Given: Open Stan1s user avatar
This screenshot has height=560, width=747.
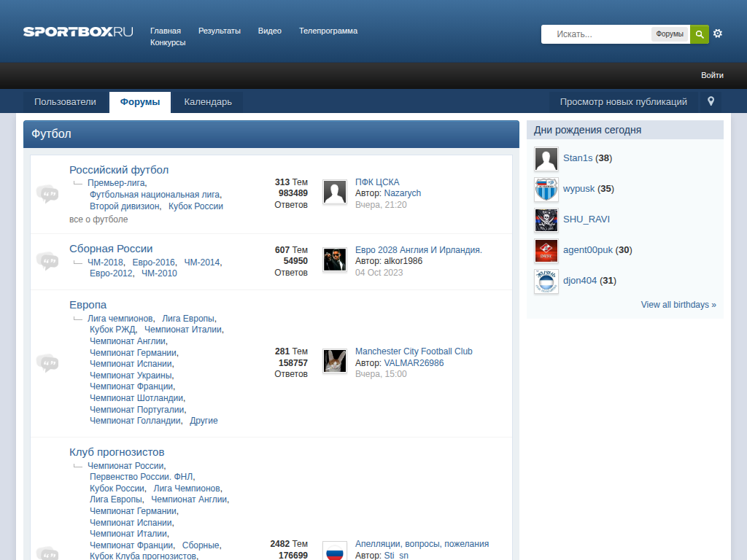Looking at the screenshot, I should [x=546, y=159].
